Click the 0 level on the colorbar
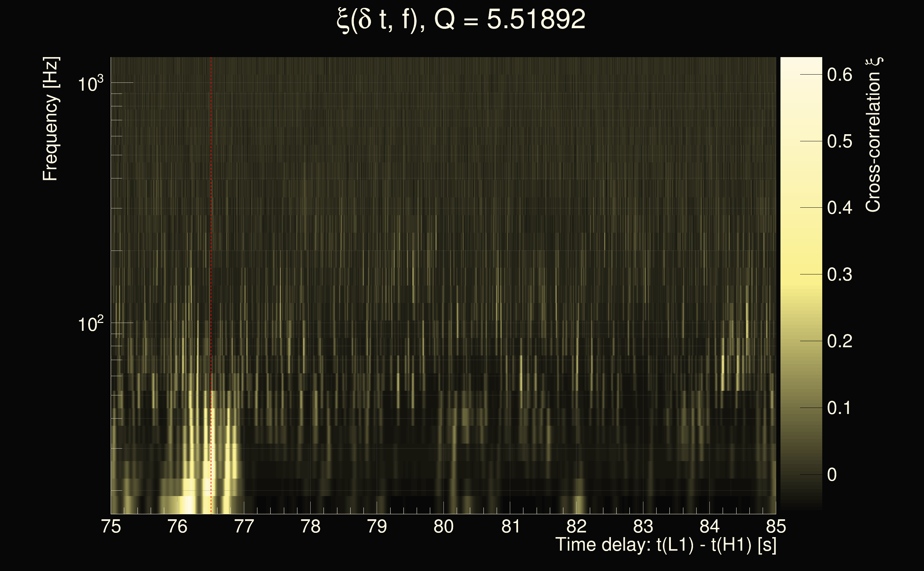Image resolution: width=924 pixels, height=571 pixels. tap(801, 474)
